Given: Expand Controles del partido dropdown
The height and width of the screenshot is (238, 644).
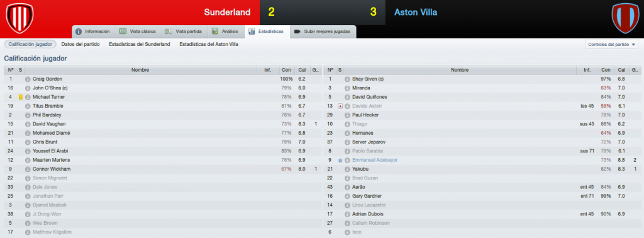Looking at the screenshot, I should (x=611, y=45).
